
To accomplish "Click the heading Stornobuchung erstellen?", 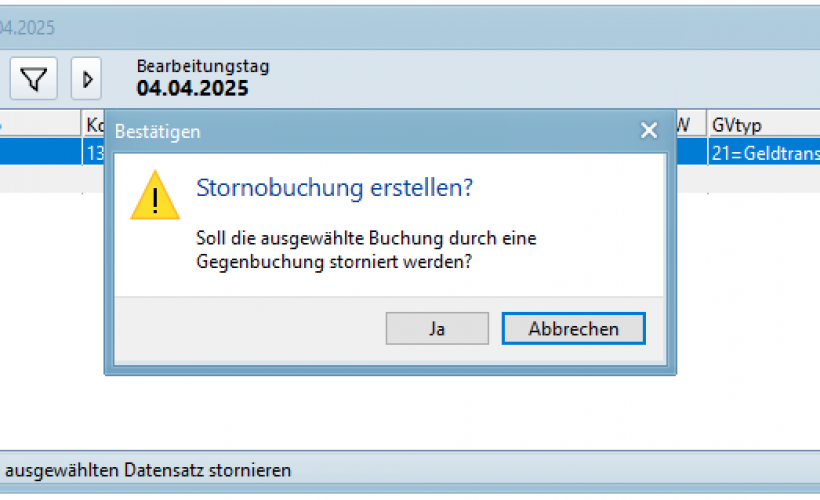I will click(x=334, y=188).
